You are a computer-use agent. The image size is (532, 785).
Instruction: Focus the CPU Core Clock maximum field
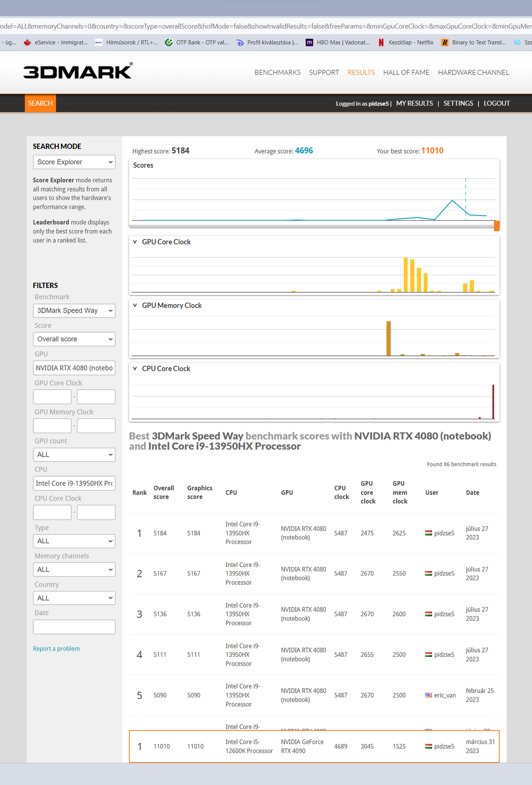(x=96, y=512)
